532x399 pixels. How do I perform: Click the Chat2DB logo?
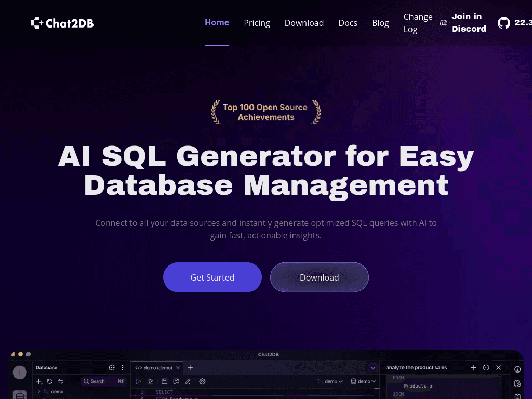point(62,23)
